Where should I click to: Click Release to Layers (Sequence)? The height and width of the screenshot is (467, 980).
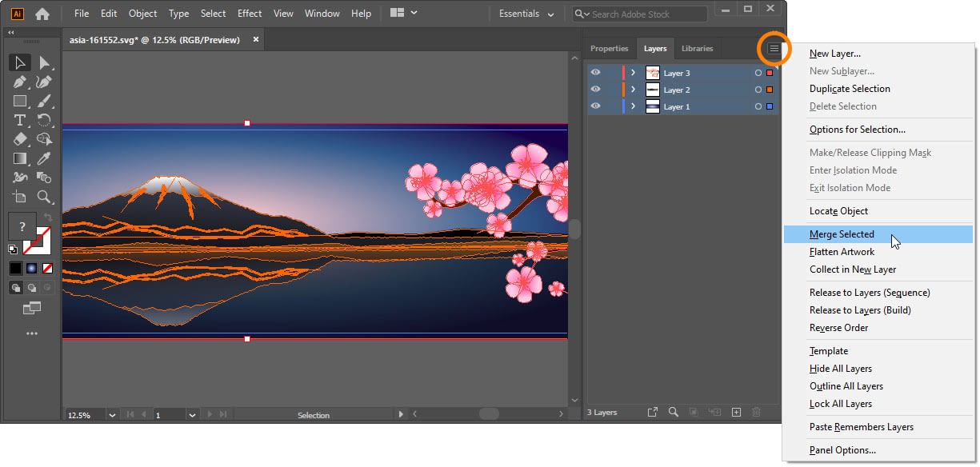pos(867,292)
